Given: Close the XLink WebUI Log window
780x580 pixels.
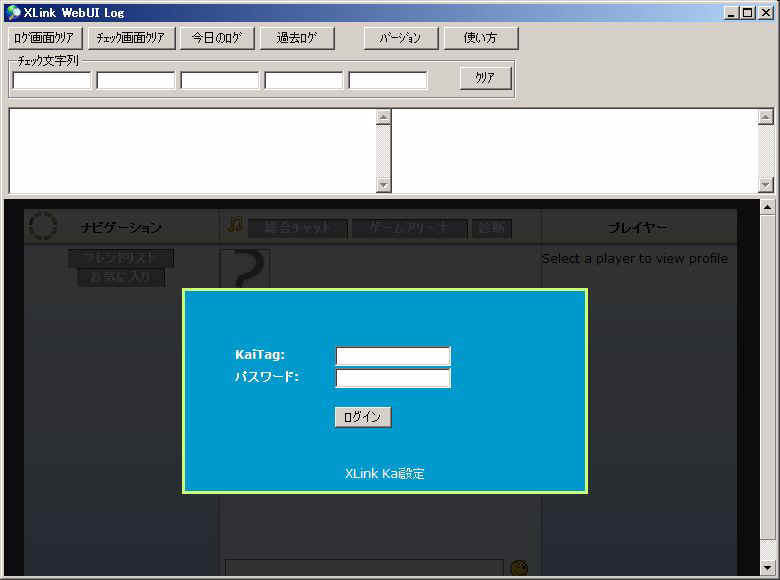Looking at the screenshot, I should (x=766, y=13).
